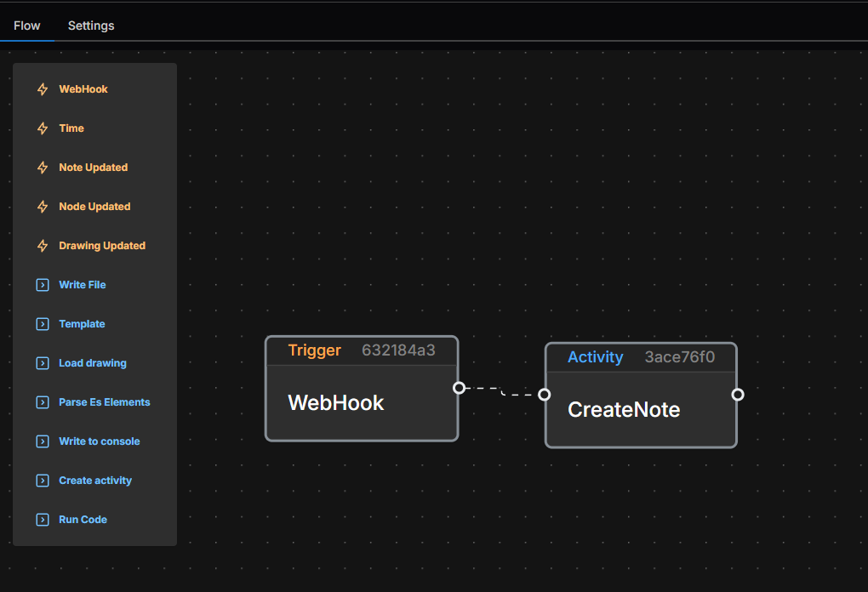The width and height of the screenshot is (868, 592).
Task: Pick the Drawing Updated trigger label
Action: click(102, 246)
